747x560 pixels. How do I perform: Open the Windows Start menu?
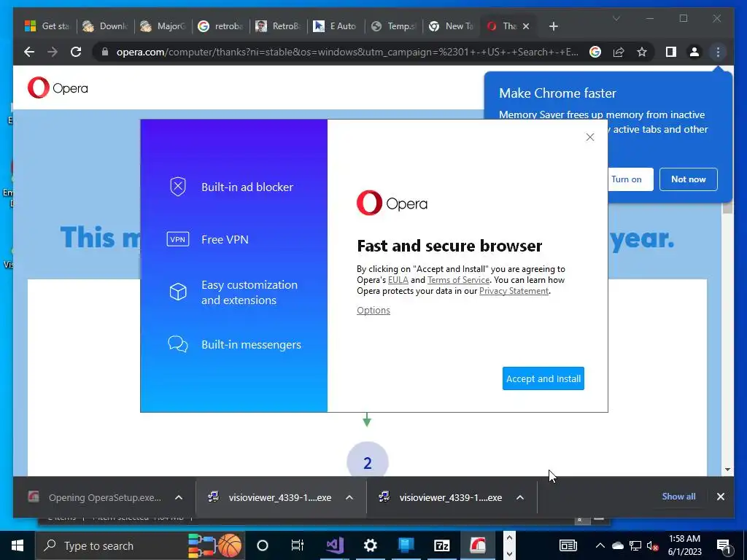coord(18,545)
